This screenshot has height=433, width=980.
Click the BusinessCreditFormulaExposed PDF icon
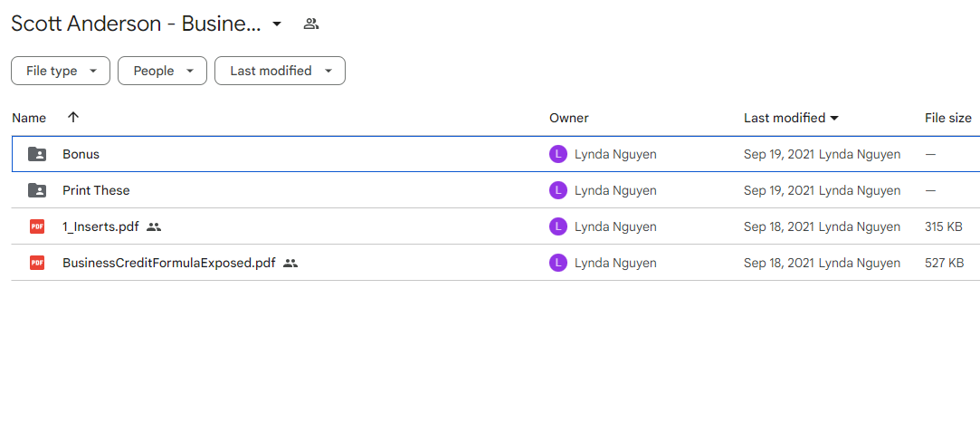[x=37, y=263]
